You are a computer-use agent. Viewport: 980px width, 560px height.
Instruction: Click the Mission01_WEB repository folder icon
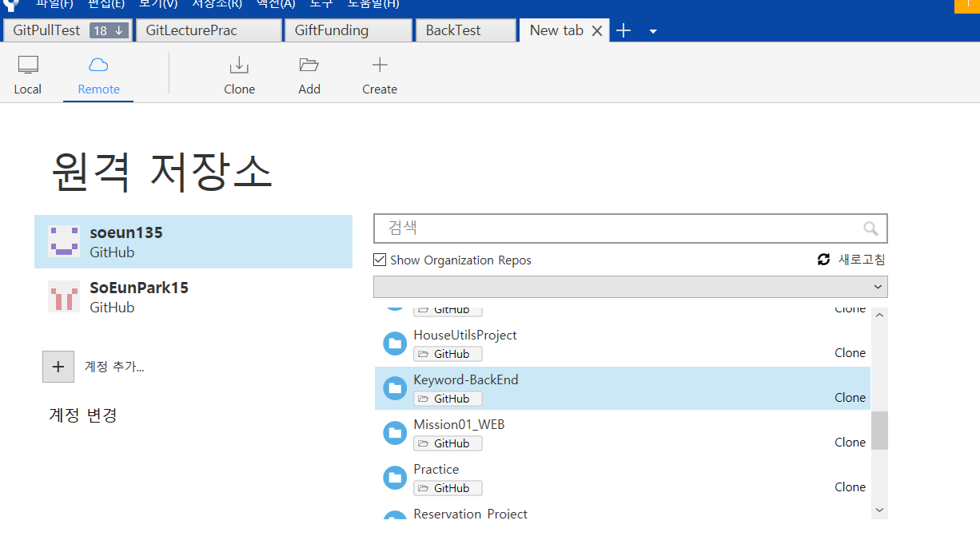coord(395,433)
